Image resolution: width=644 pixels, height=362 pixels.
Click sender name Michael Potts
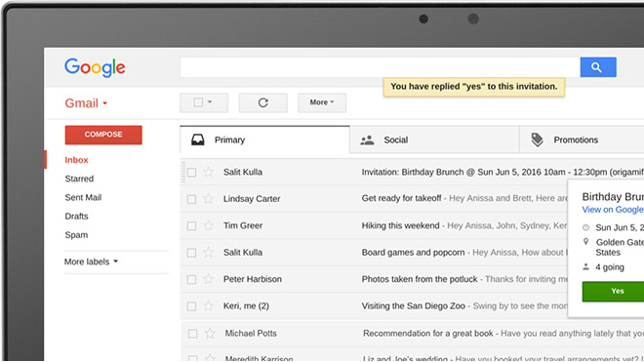[x=251, y=334]
